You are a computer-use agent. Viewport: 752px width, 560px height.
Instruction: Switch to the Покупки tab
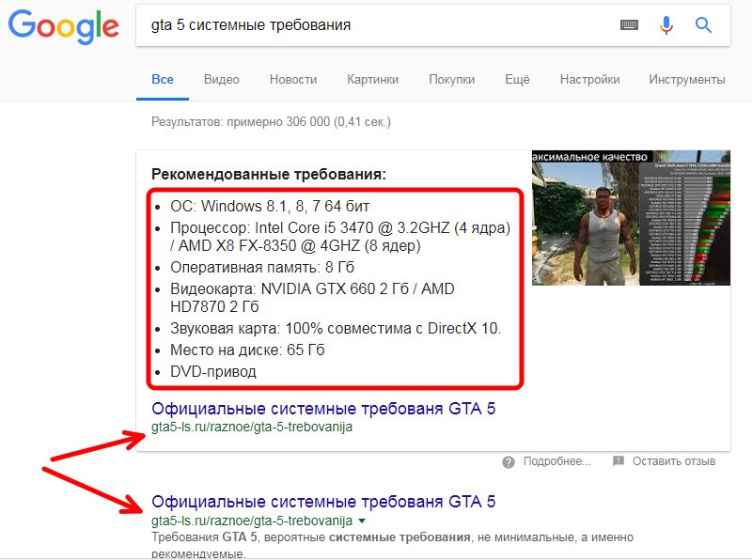tap(451, 80)
